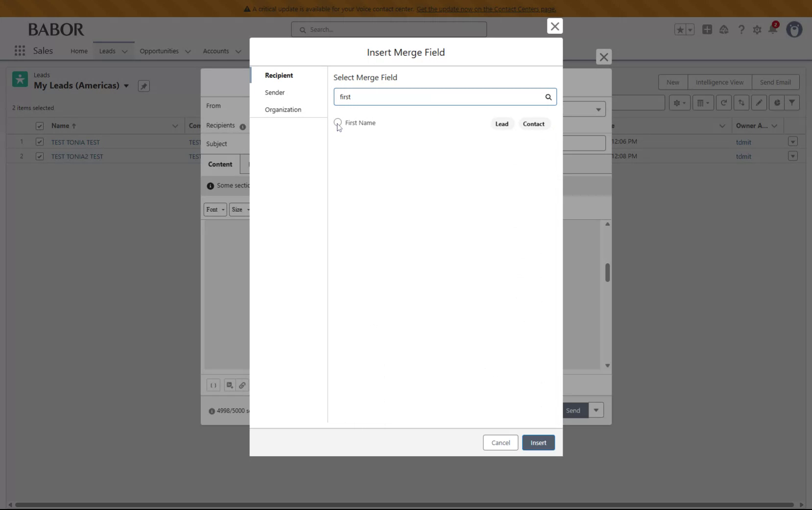
Task: Expand the Send button dropdown arrow
Action: point(596,410)
